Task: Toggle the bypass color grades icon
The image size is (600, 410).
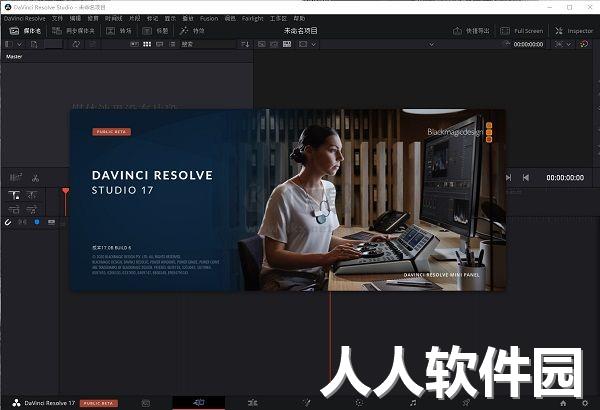Action: [x=584, y=44]
